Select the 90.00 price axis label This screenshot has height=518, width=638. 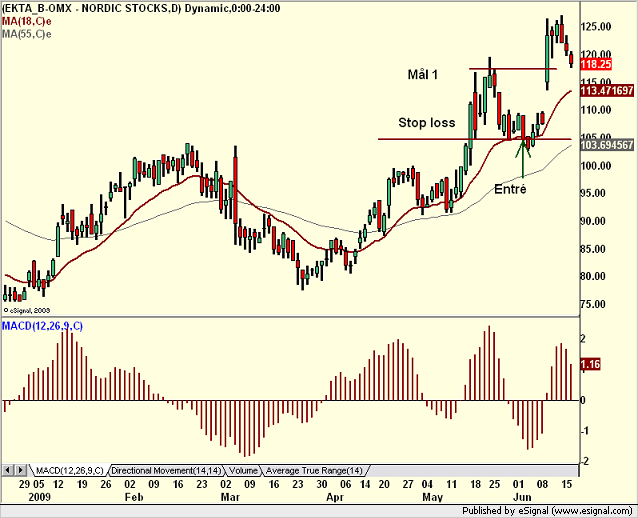593,221
